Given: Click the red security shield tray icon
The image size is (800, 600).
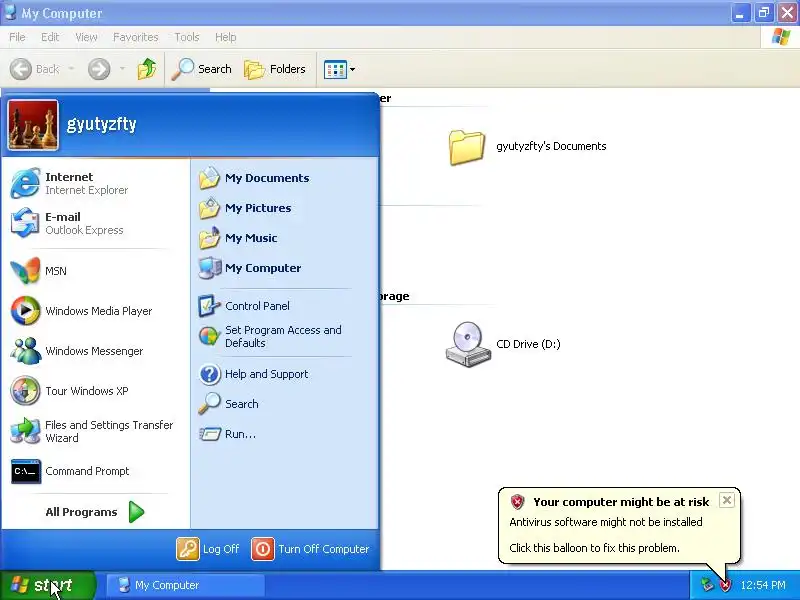Looking at the screenshot, I should [726, 585].
